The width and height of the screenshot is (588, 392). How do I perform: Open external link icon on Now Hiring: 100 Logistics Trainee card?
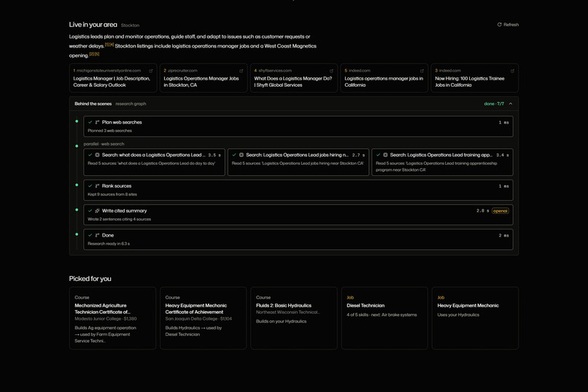tap(512, 71)
